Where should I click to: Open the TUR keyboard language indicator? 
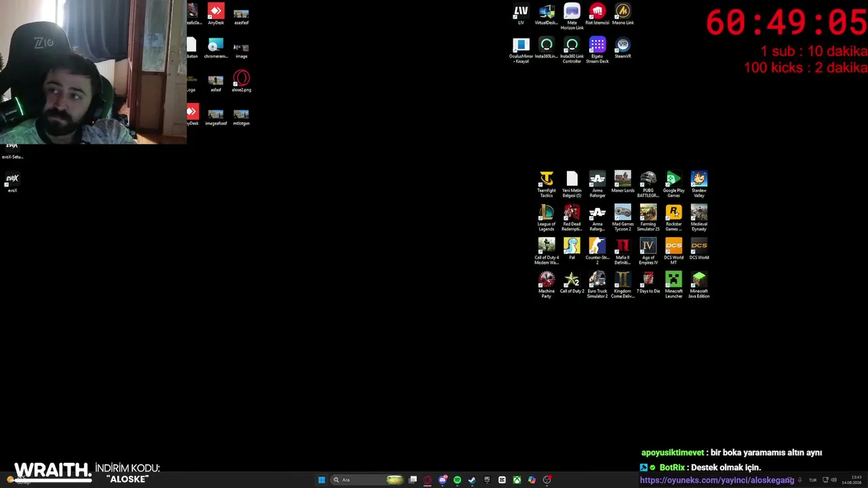point(812,480)
